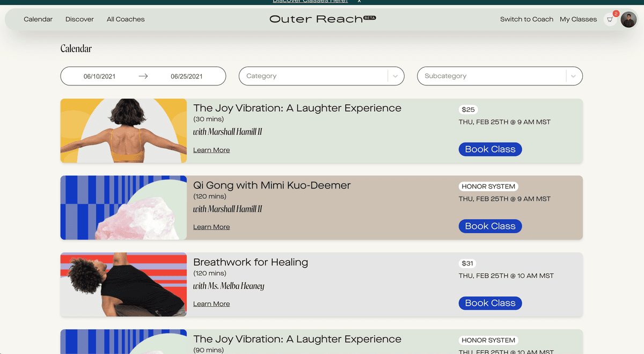Click Marshall Hamill II on Qi Gong card
The height and width of the screenshot is (354, 644).
[235, 209]
